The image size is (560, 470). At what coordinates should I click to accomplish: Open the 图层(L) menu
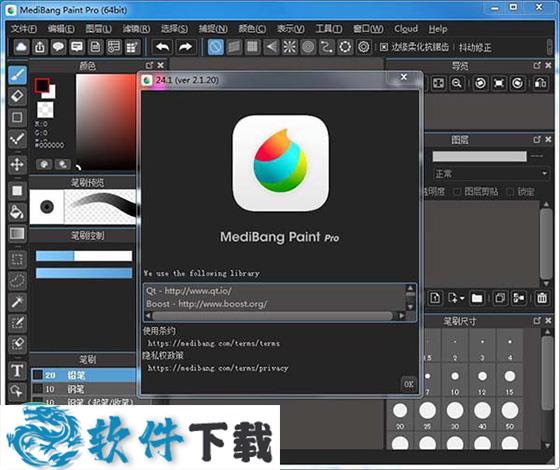99,29
